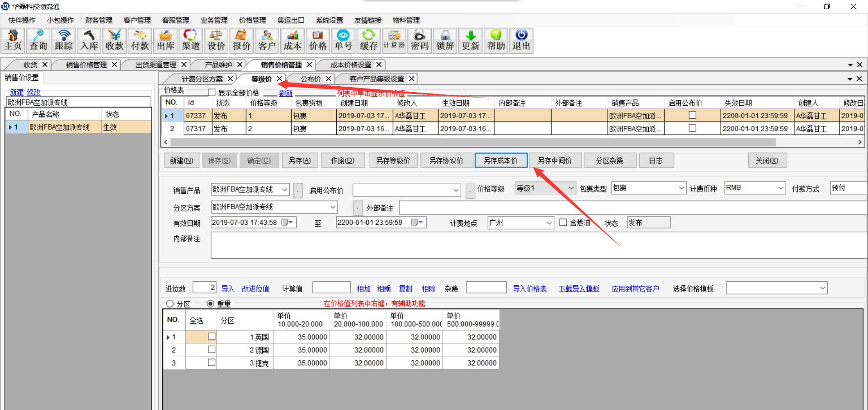Open the 收款 payment collection icon
The width and height of the screenshot is (868, 410).
click(x=114, y=41)
